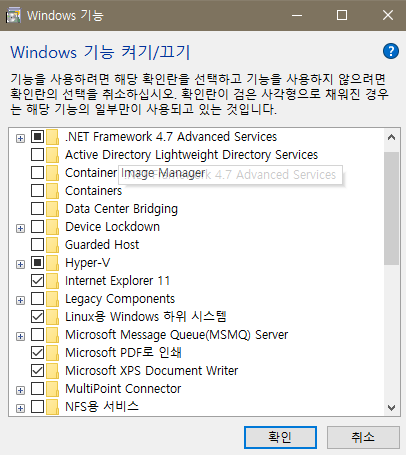Enable the Containers feature checkbox
The image size is (406, 455).
[37, 191]
